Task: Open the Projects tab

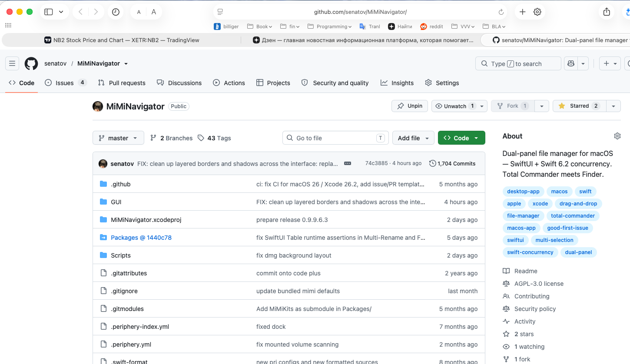Action: coord(273,83)
